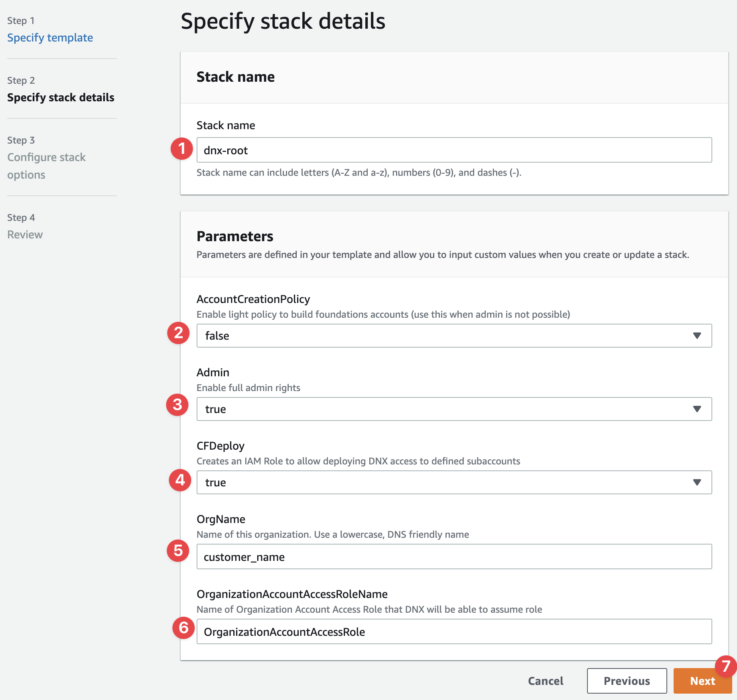Open the Specify template step link

(50, 37)
